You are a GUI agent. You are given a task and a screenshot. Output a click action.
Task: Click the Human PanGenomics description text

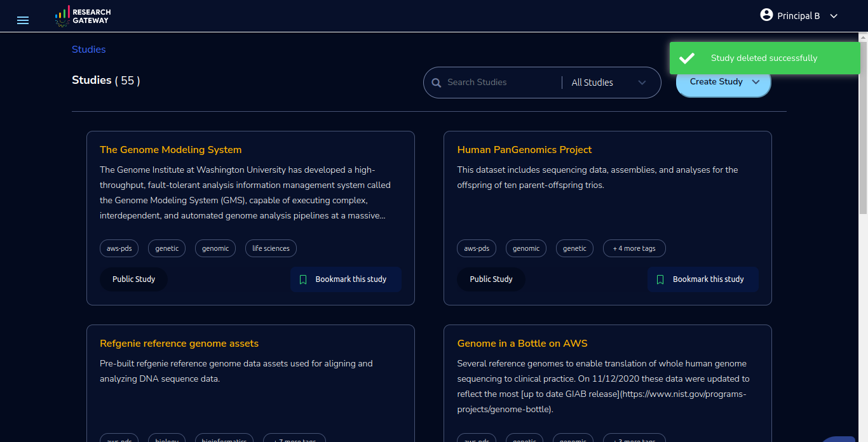point(597,178)
